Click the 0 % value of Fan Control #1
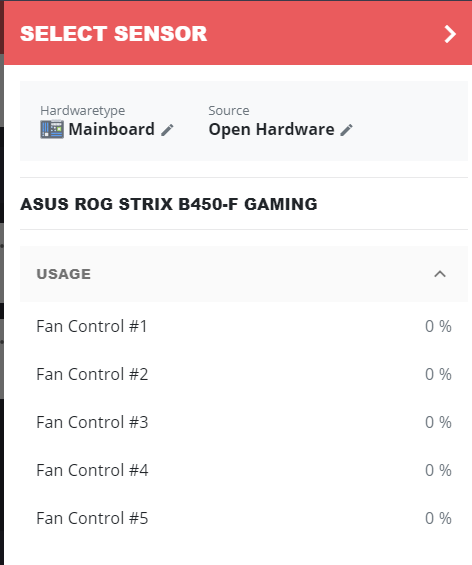Screen dimensions: 472x565 (x=438, y=326)
